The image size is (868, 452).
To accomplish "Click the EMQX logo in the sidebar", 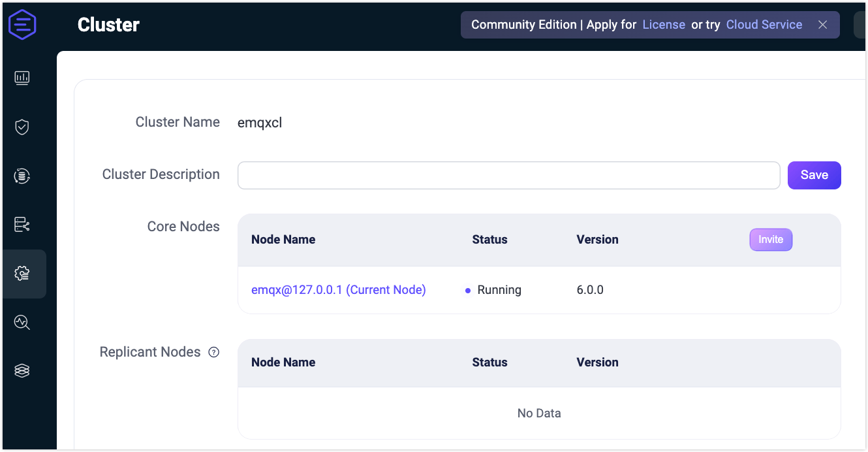I will (22, 25).
